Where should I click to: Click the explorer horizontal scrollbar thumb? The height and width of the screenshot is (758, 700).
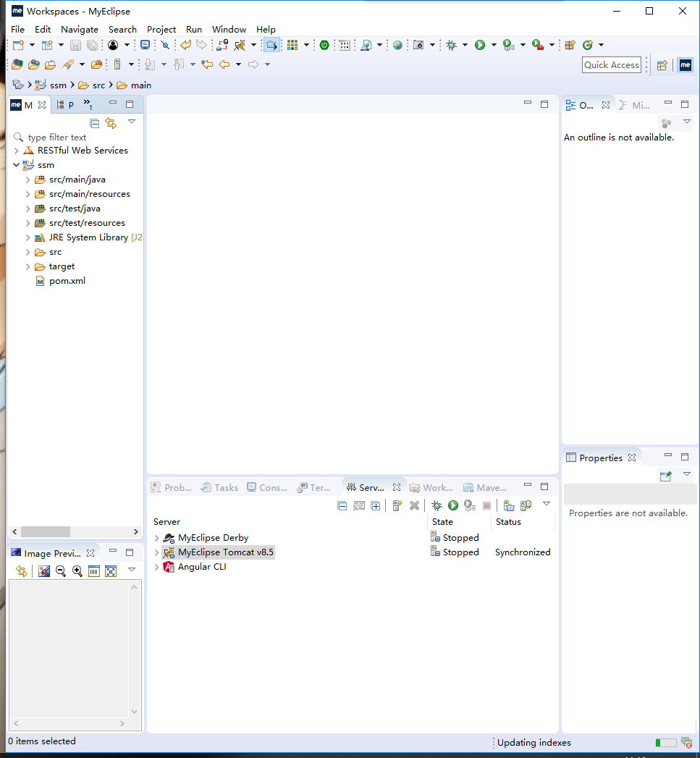click(45, 532)
